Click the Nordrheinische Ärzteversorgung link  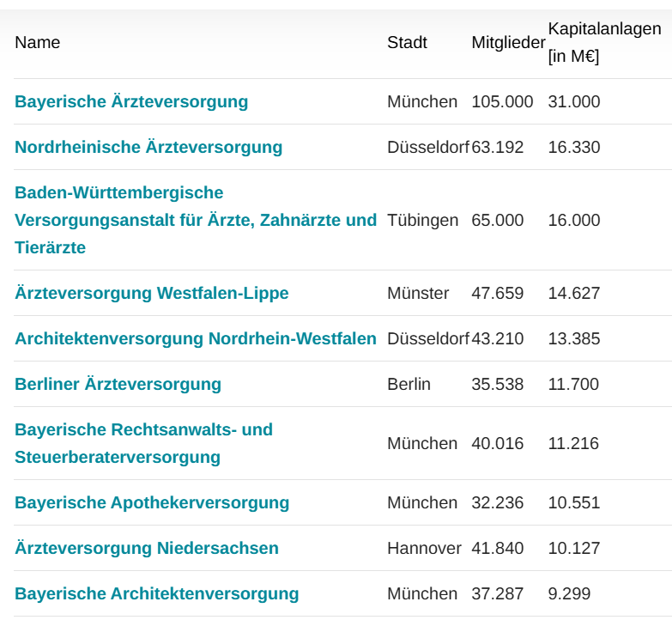pos(148,147)
